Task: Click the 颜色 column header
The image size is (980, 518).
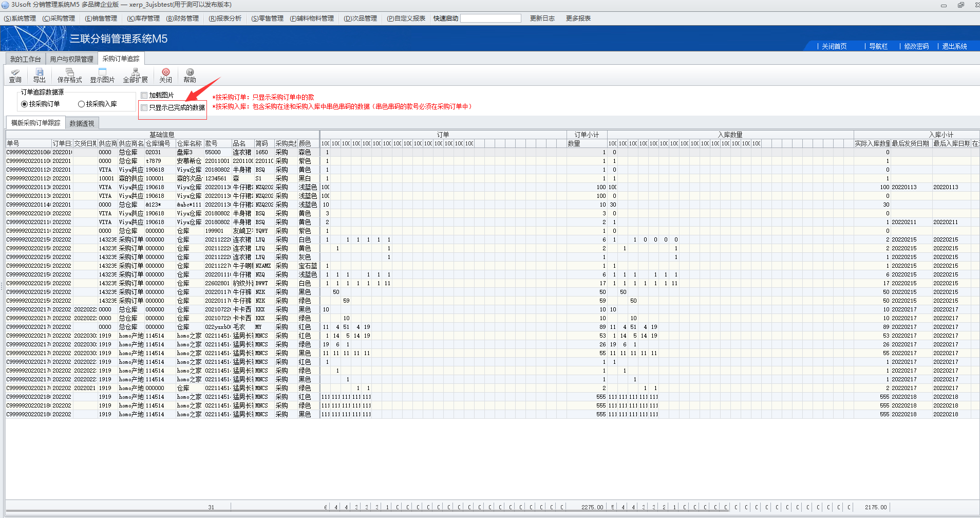Action: pyautogui.click(x=308, y=143)
